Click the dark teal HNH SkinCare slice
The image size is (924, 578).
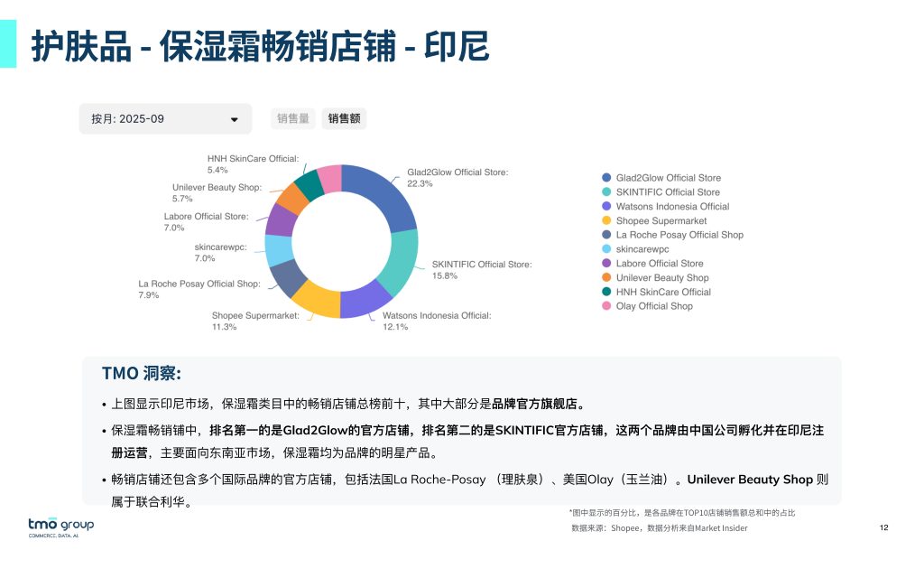click(310, 184)
